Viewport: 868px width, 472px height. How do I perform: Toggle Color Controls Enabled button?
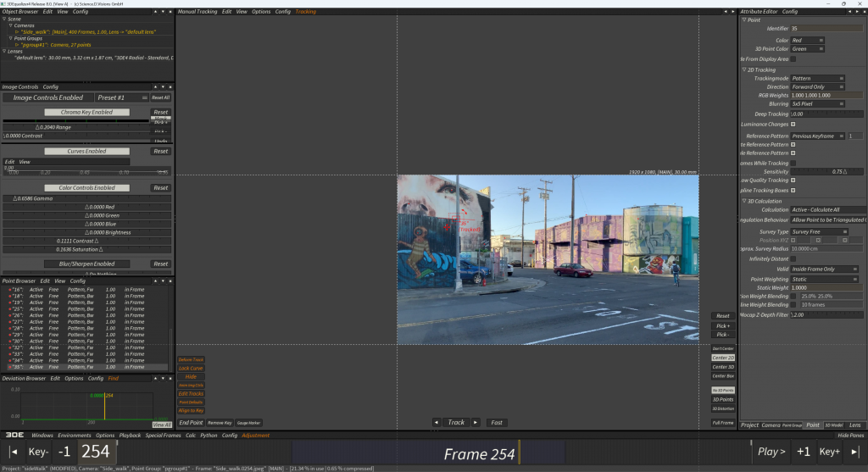tap(87, 188)
